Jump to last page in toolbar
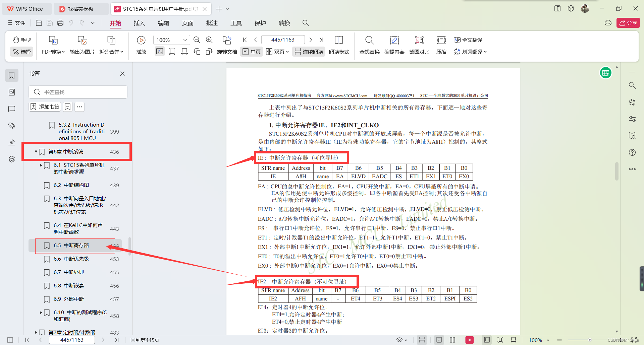644x345 pixels. (x=321, y=40)
